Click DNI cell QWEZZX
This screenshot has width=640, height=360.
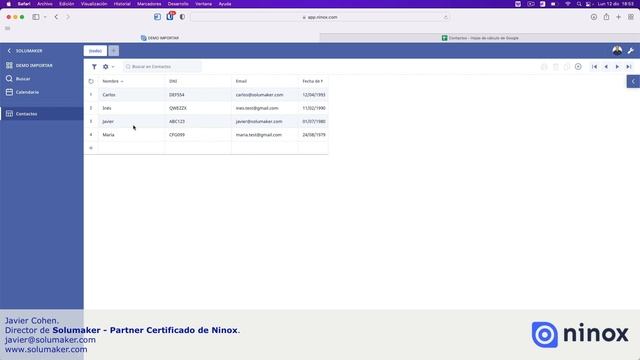198,108
